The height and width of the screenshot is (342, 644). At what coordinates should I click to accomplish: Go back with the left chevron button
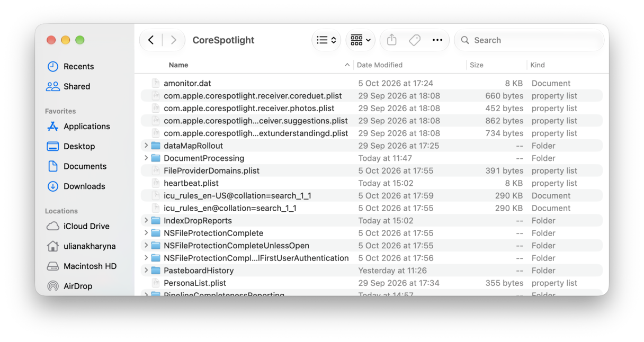[151, 40]
